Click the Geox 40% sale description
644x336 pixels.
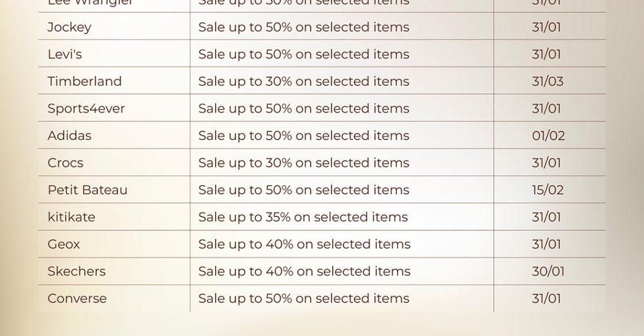[304, 244]
